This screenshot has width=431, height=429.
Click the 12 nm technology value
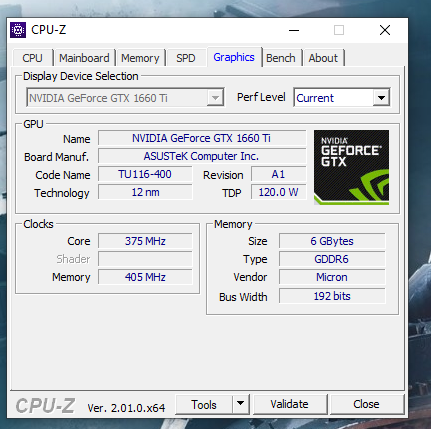[145, 192]
